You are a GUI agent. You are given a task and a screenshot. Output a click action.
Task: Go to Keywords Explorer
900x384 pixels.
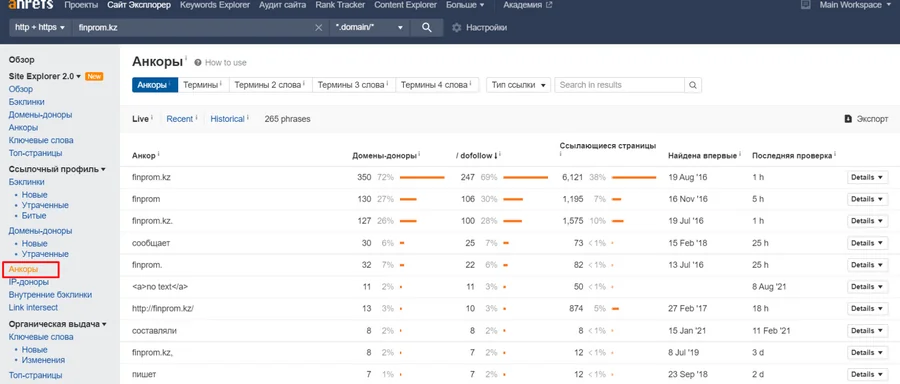point(215,5)
